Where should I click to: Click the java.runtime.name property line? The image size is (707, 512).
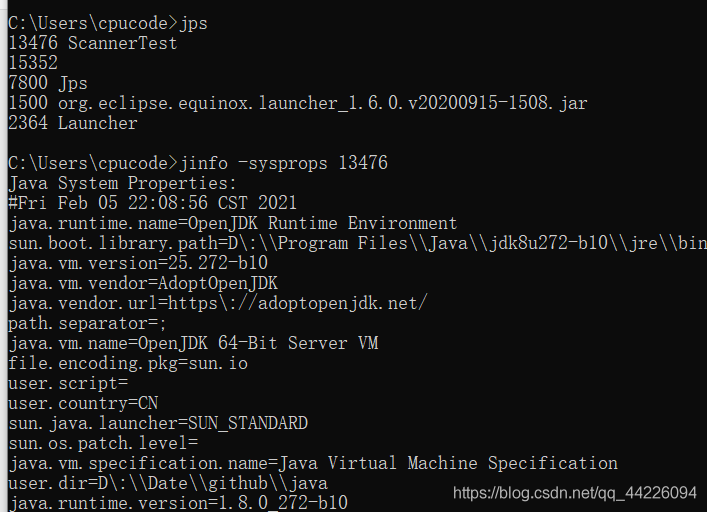pyautogui.click(x=233, y=224)
